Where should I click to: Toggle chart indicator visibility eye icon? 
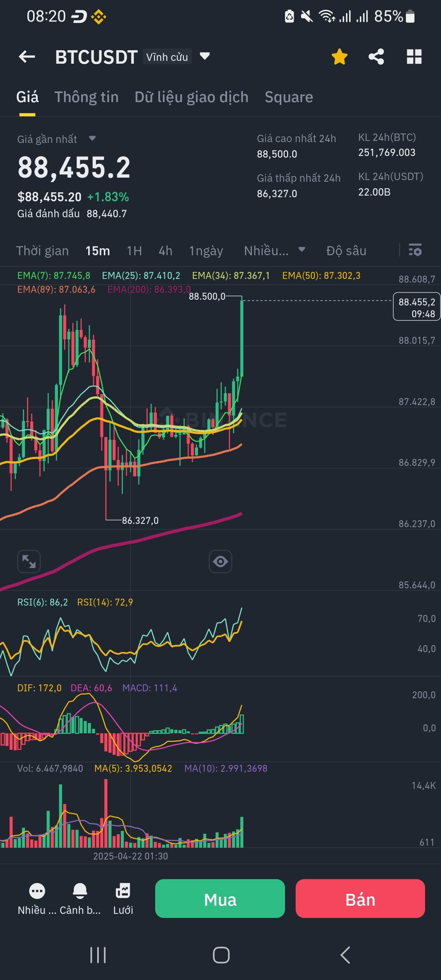click(220, 561)
